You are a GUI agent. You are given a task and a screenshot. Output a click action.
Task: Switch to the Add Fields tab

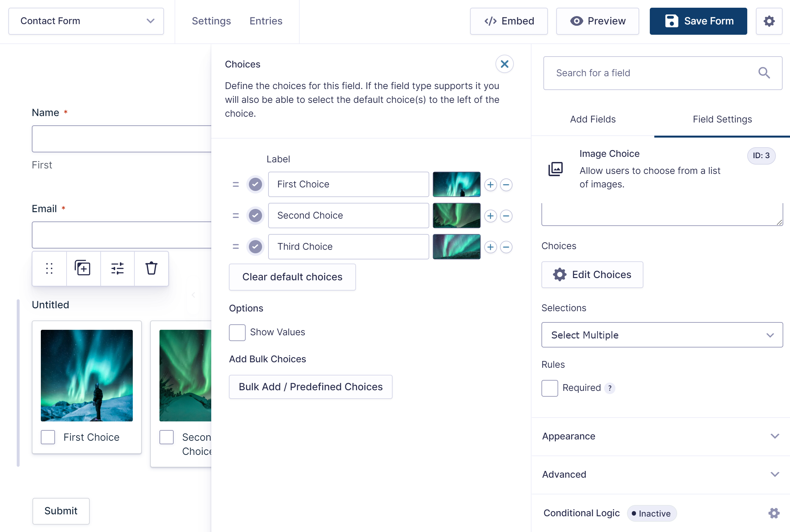pyautogui.click(x=593, y=119)
